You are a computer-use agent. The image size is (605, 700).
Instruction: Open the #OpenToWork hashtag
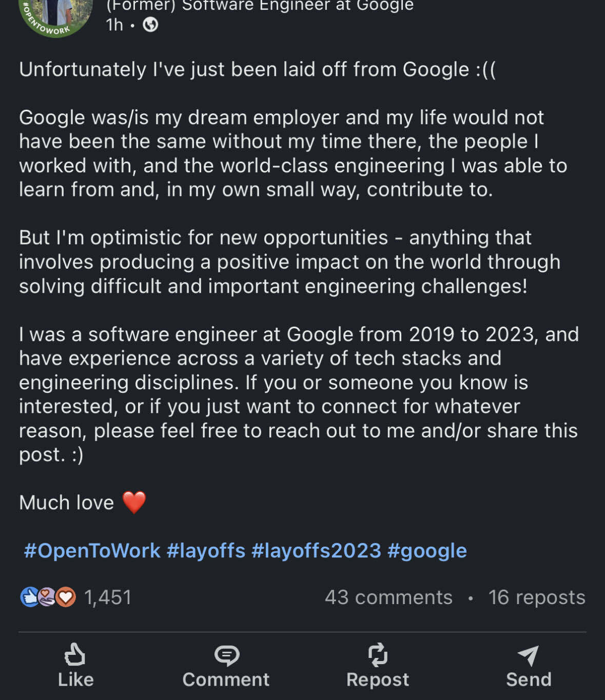[x=92, y=550]
